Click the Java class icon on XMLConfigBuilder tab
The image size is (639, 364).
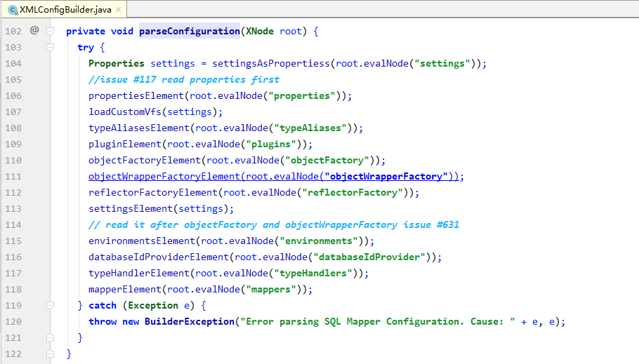click(x=13, y=10)
